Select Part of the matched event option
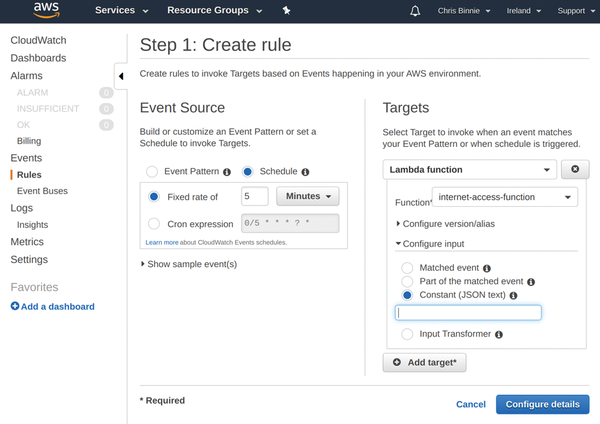This screenshot has height=424, width=600. tap(407, 281)
